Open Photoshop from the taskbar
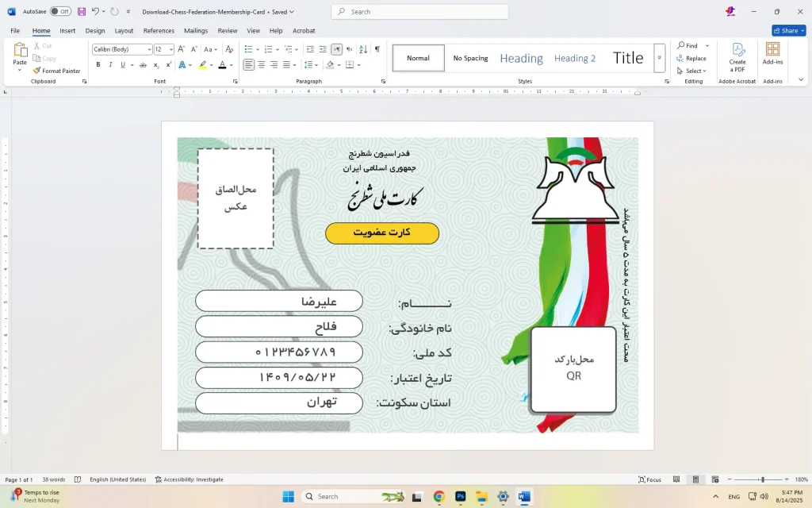 point(461,497)
